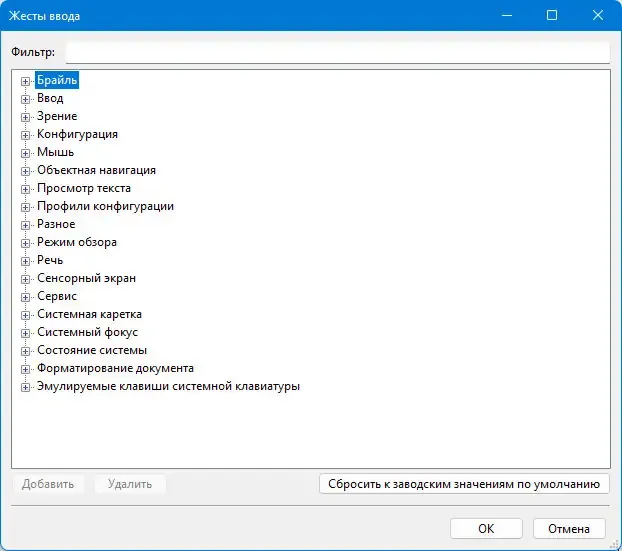Viewport: 622px width, 551px height.
Task: Click the Удалить button
Action: coord(130,484)
